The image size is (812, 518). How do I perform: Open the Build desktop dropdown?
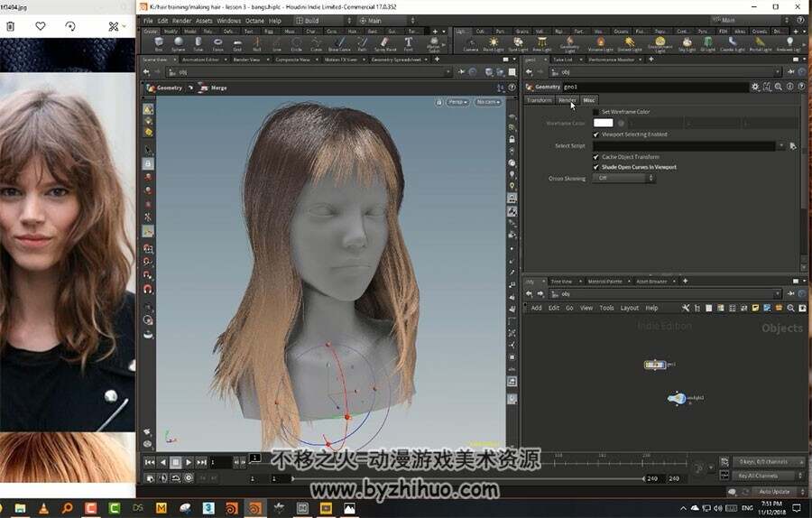click(x=324, y=21)
